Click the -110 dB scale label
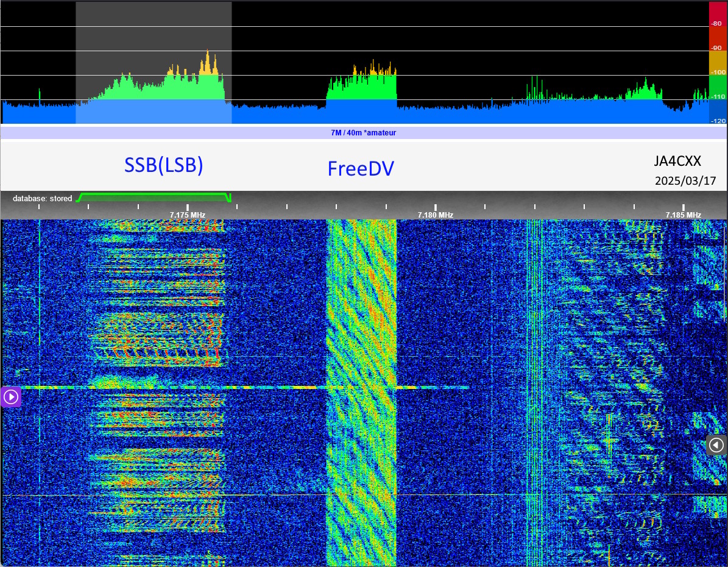 coord(718,97)
